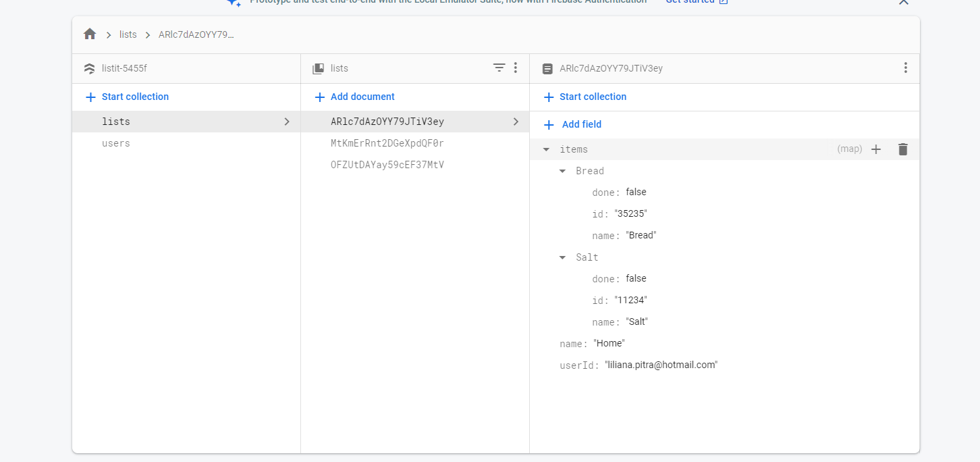The width and height of the screenshot is (980, 462).
Task: Start collection in the database root column
Action: [127, 97]
